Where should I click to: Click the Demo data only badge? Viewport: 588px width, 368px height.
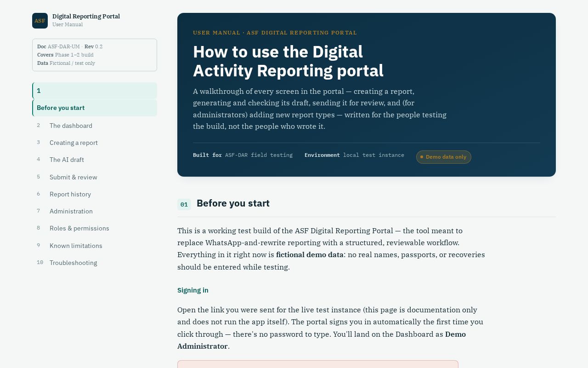click(x=444, y=157)
